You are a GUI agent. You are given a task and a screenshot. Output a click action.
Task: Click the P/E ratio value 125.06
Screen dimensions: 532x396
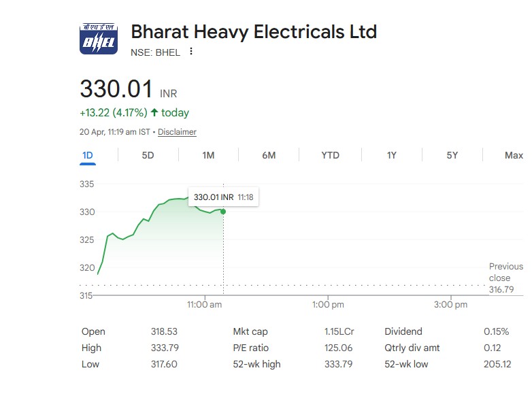point(339,348)
